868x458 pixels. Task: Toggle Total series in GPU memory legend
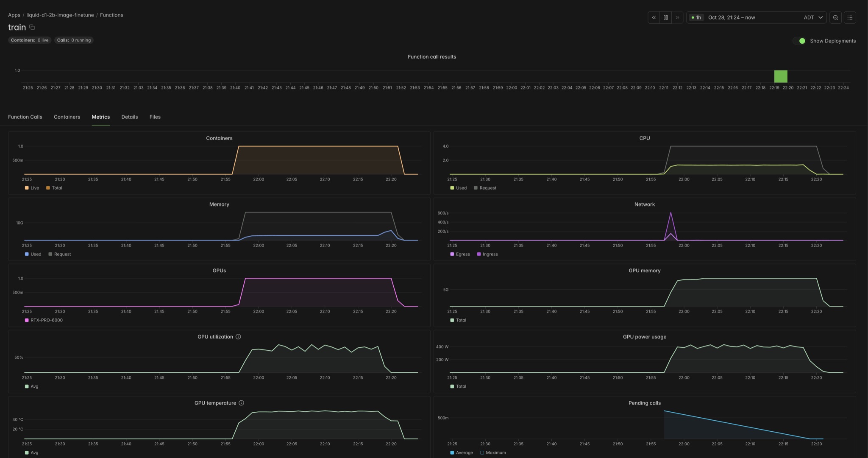coord(458,320)
